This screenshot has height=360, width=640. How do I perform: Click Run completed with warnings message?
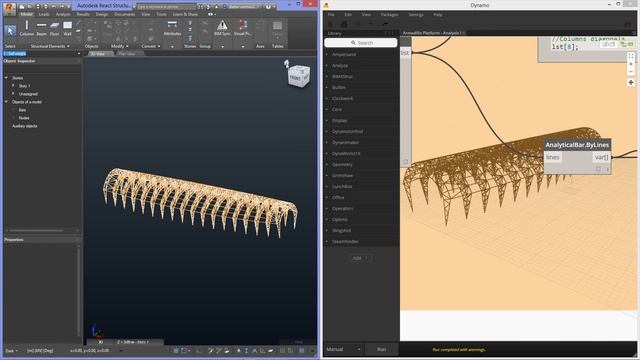(x=459, y=349)
